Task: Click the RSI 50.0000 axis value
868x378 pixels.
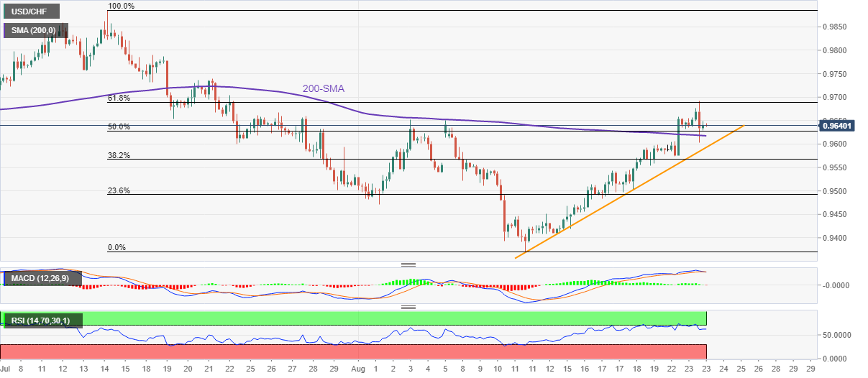Action: pyautogui.click(x=836, y=335)
